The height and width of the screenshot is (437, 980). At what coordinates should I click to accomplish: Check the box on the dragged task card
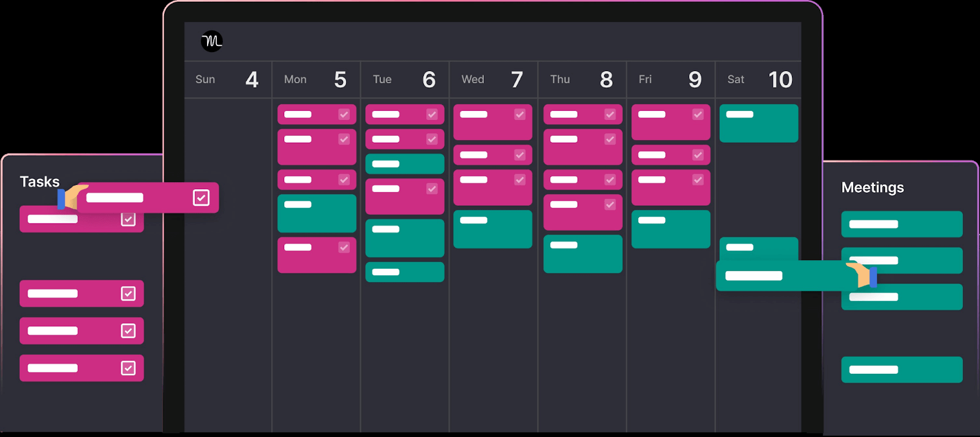click(x=201, y=198)
